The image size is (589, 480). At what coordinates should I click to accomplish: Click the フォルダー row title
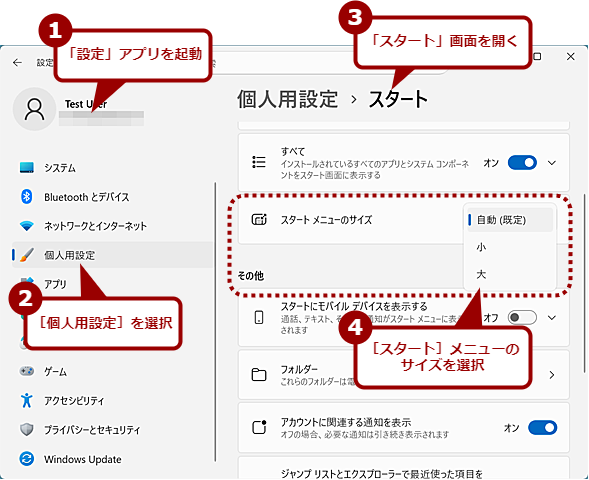299,369
